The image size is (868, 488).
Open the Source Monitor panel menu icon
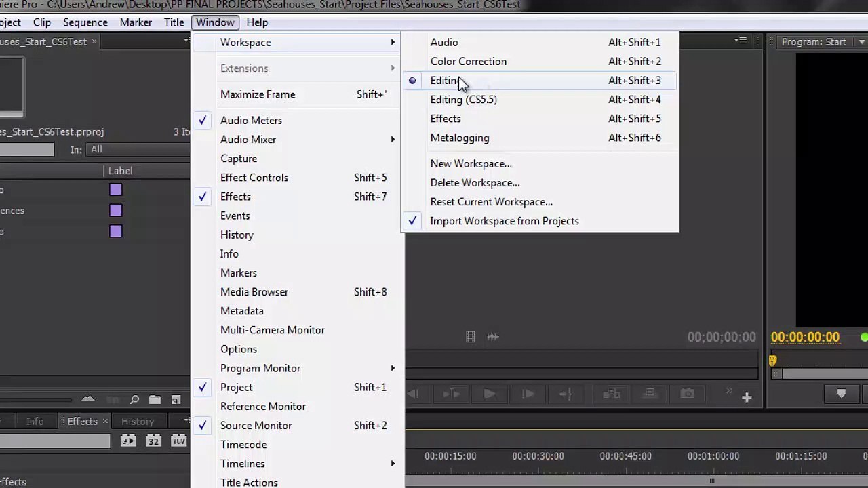[741, 42]
